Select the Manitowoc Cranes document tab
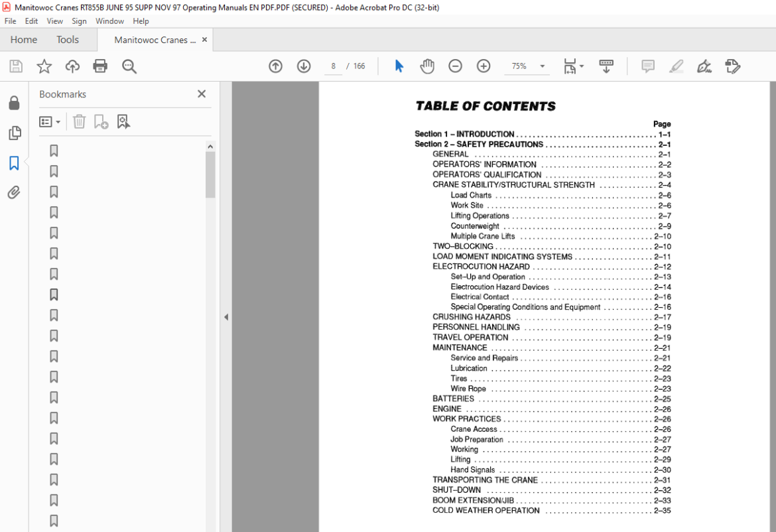 pyautogui.click(x=155, y=40)
